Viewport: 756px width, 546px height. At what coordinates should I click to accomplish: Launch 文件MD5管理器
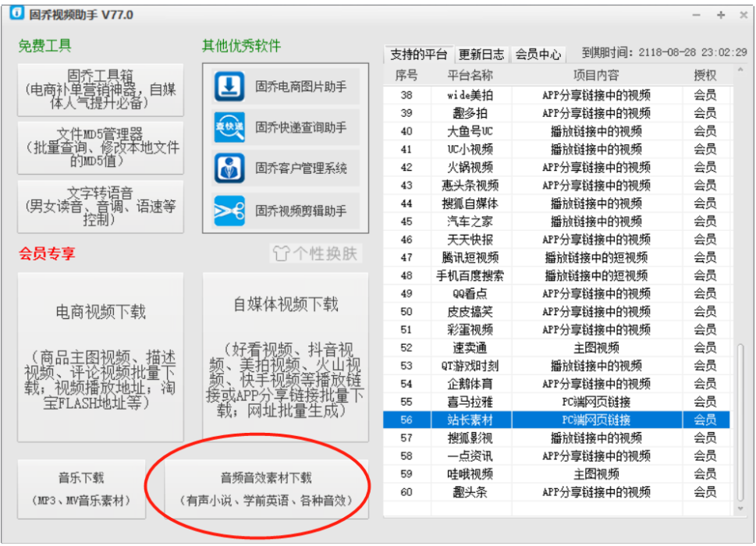pos(100,147)
